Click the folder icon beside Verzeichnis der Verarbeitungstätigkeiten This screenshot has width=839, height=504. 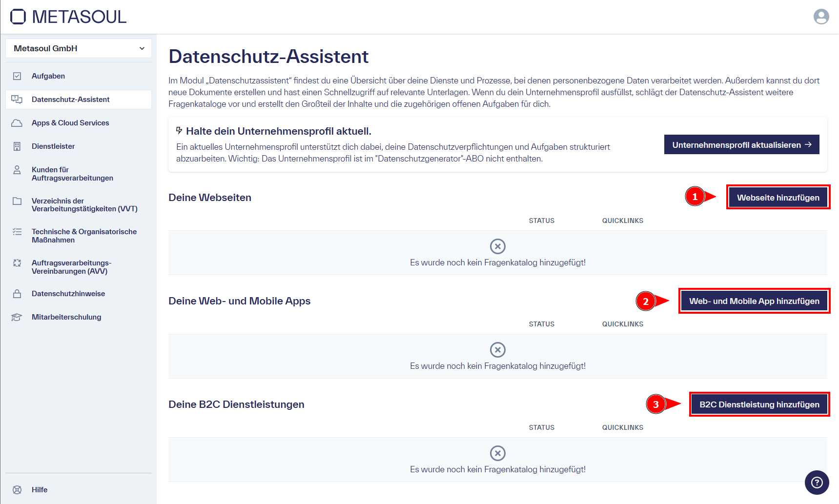(17, 201)
